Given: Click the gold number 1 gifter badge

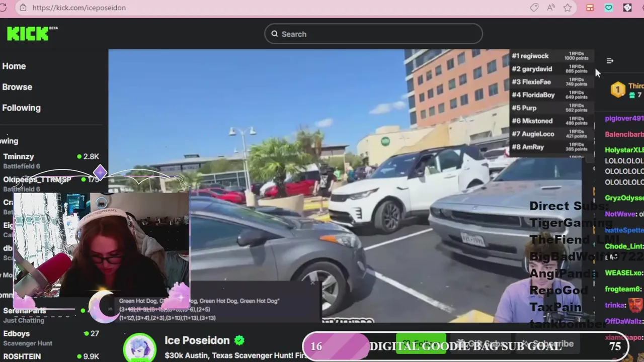Looking at the screenshot, I should [x=618, y=90].
